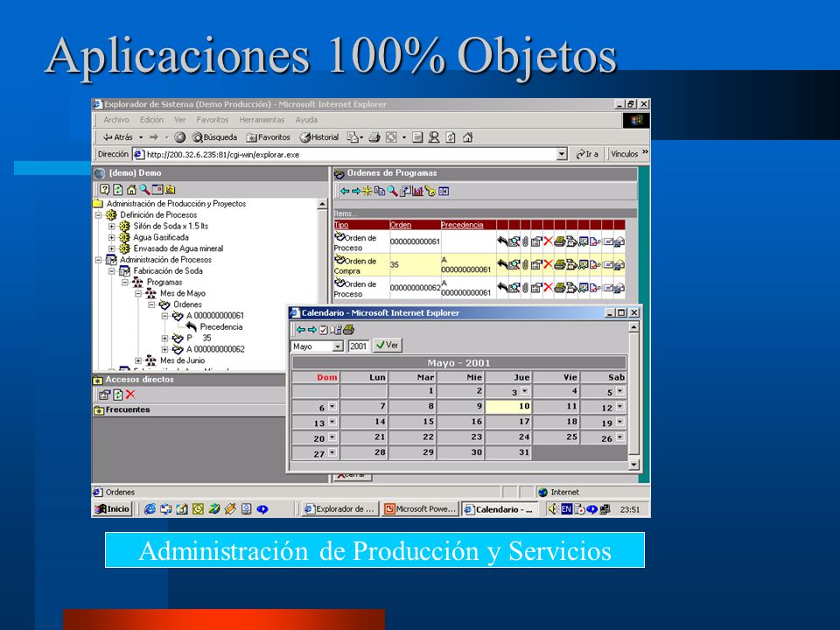The height and width of the screenshot is (630, 840).
Task: Click the IE Home icon
Action: pyautogui.click(x=467, y=137)
